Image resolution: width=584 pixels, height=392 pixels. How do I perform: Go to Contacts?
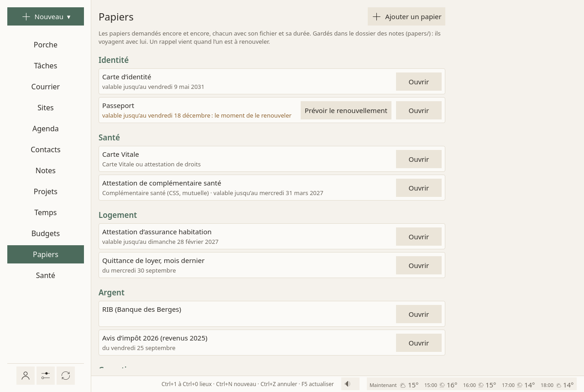(46, 150)
